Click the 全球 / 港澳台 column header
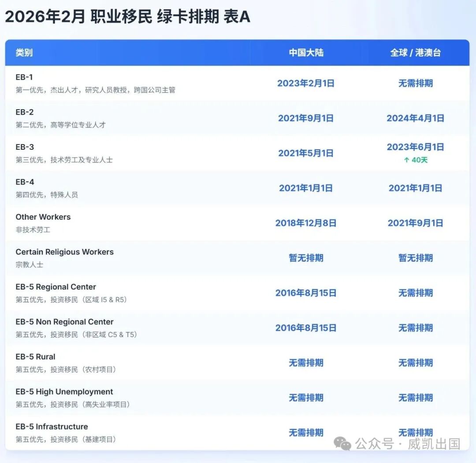 click(415, 53)
